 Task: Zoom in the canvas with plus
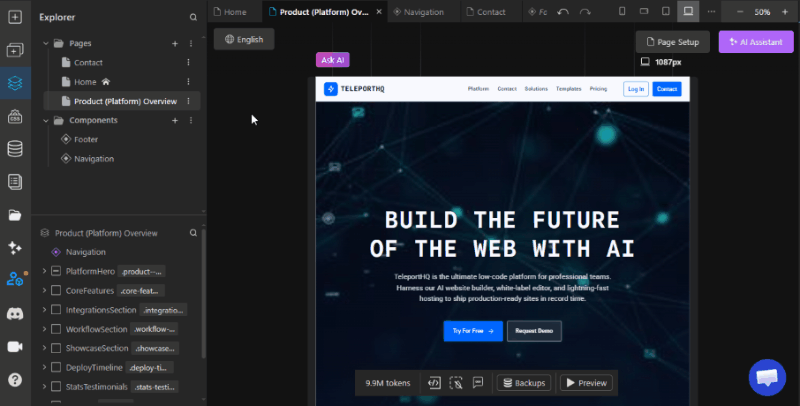pyautogui.click(x=785, y=12)
